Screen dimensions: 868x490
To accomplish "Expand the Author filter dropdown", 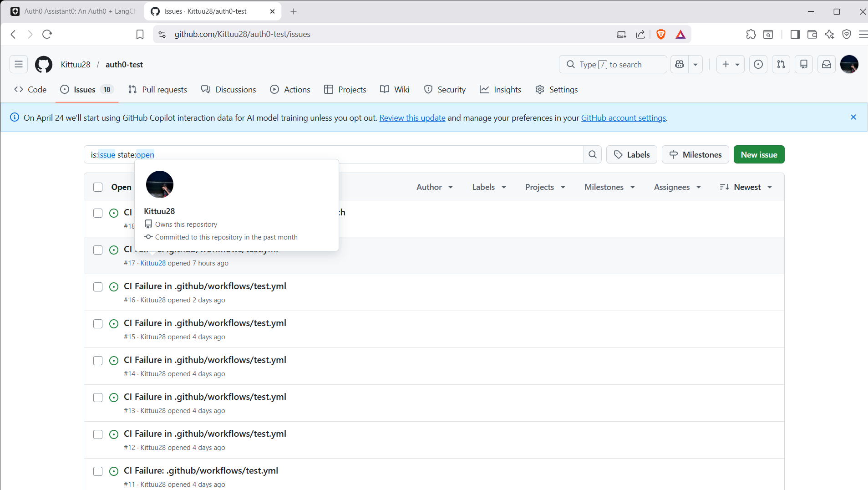I will [x=435, y=187].
